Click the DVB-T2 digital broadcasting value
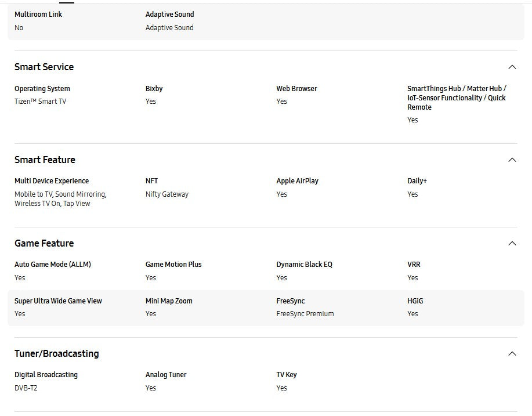This screenshot has width=532, height=416. pos(26,388)
